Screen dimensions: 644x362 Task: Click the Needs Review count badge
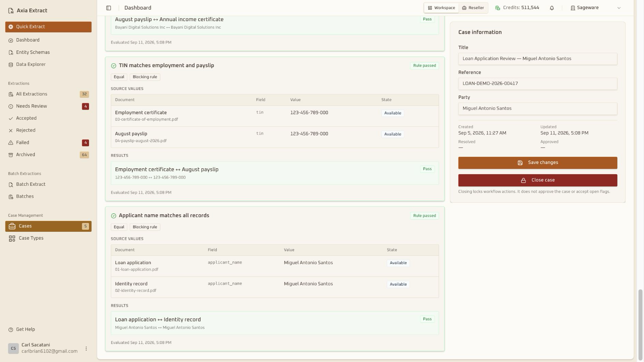tap(85, 106)
